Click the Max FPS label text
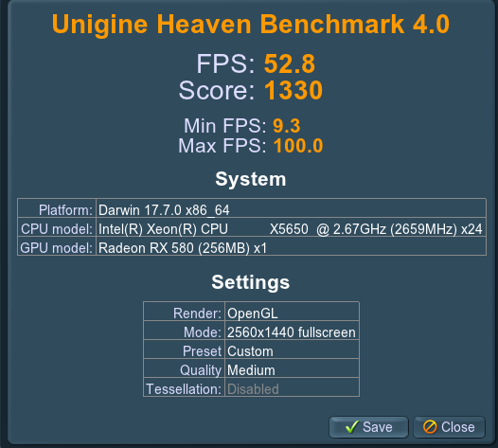The image size is (498, 448). click(222, 146)
